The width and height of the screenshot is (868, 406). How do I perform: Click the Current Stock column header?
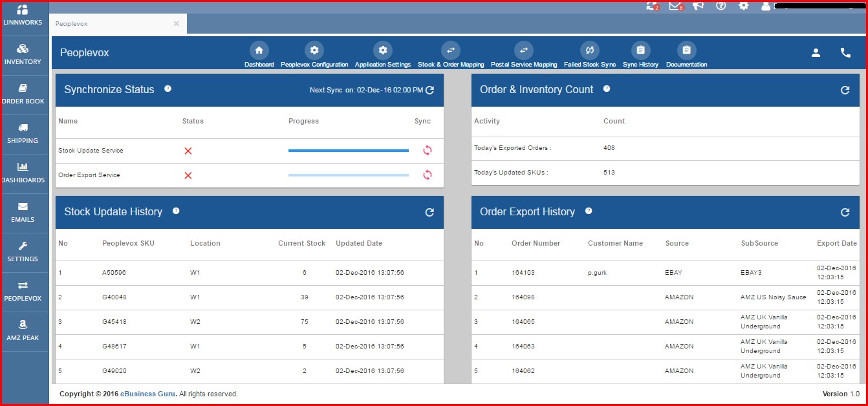pyautogui.click(x=302, y=244)
